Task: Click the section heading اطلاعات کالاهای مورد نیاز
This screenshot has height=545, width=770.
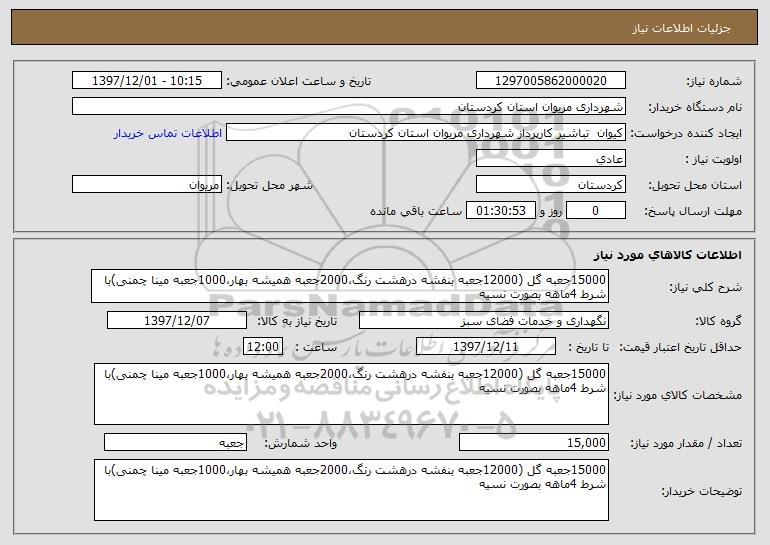Action: coord(667,255)
